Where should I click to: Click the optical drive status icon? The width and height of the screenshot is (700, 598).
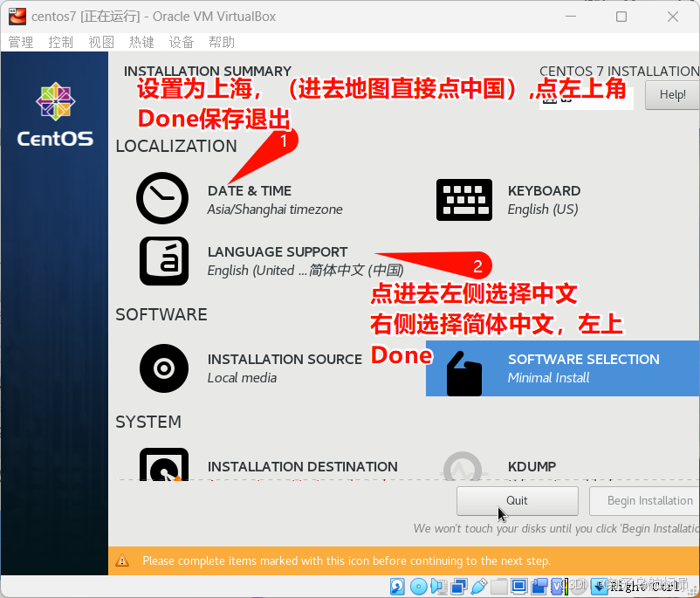coord(419,586)
